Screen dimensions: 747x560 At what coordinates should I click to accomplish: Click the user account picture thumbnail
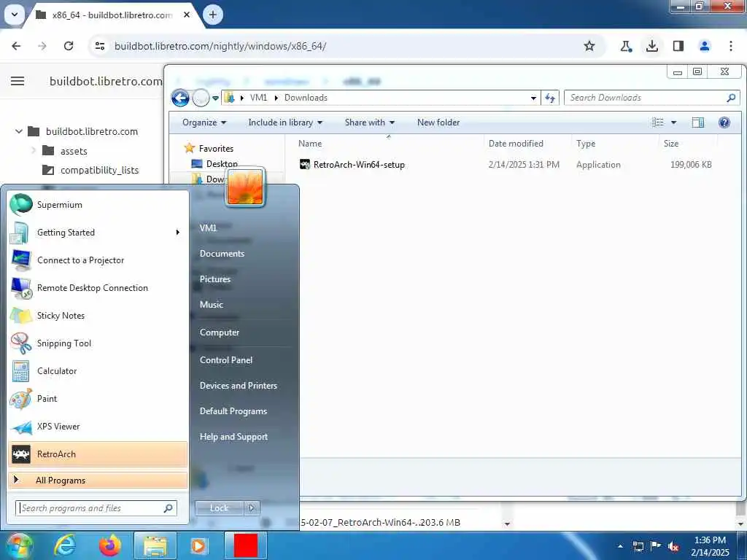(245, 187)
